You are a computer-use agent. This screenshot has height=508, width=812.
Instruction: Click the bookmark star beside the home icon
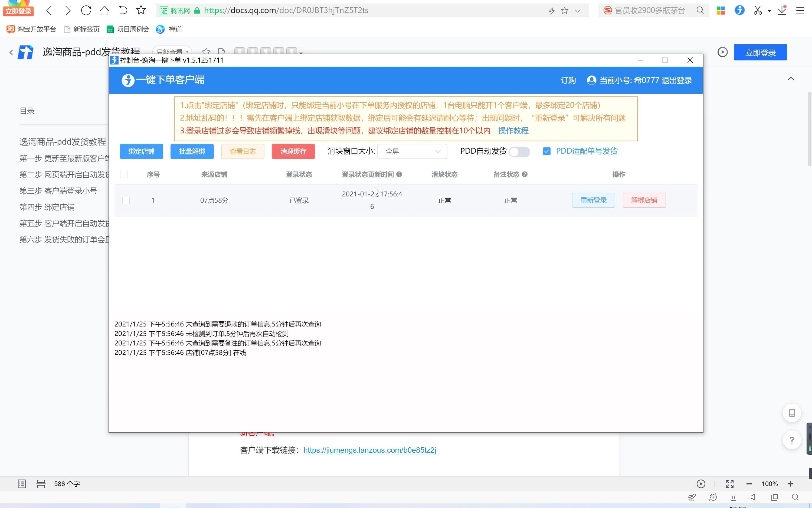(x=141, y=10)
